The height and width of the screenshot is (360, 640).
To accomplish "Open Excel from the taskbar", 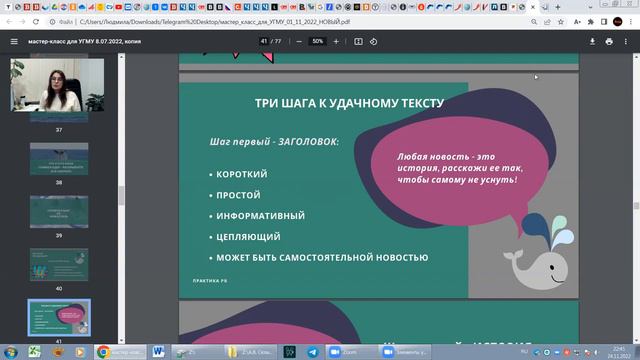I will pyautogui.click(x=34, y=352).
